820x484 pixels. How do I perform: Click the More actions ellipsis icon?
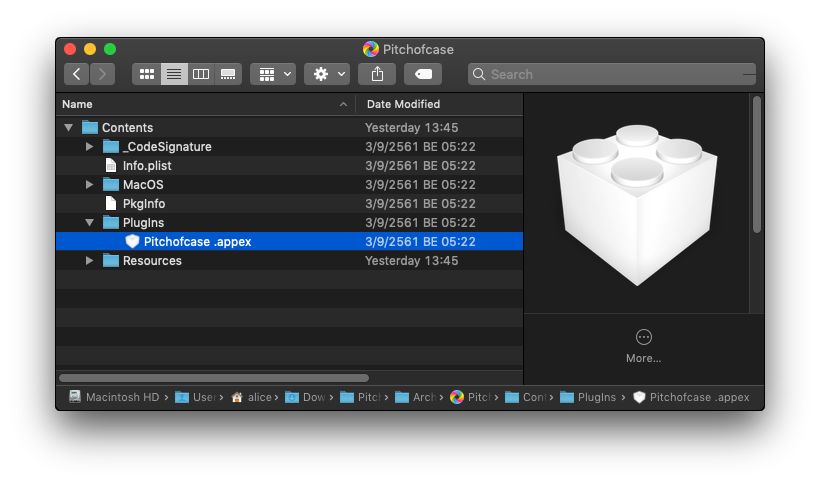(643, 337)
